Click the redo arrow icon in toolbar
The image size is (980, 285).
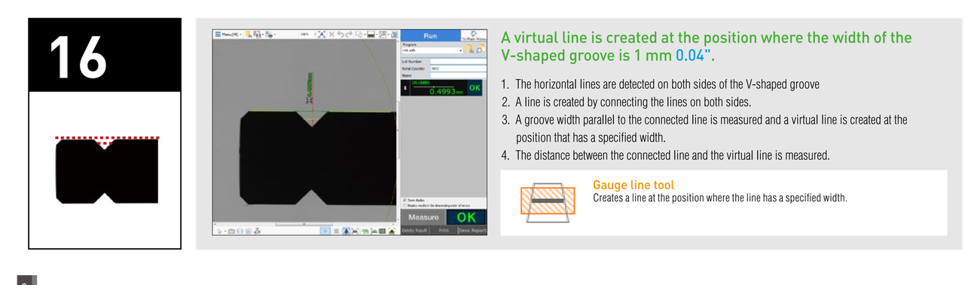(x=349, y=35)
